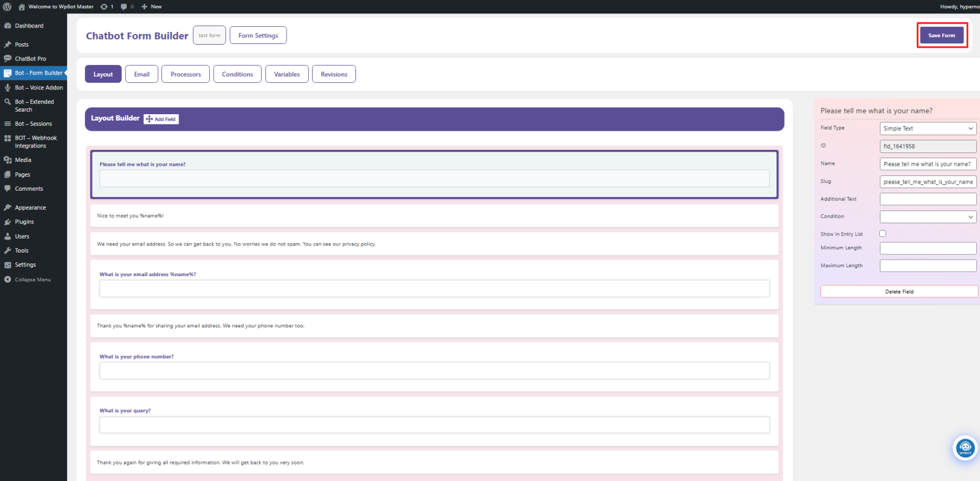Click the email address input in layout
980x481 pixels.
point(434,288)
